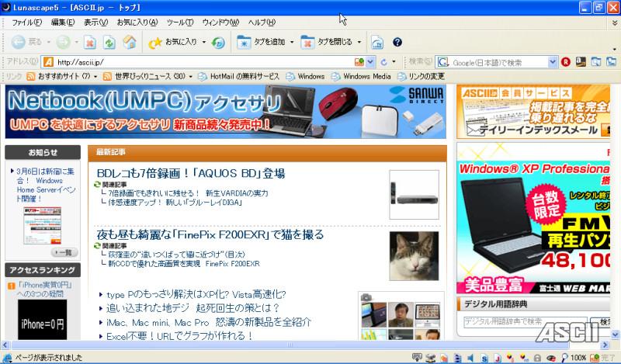Image resolution: width=621 pixels, height=364 pixels.
Task: Click the horizontal scrollbar left arrow
Action: (5, 345)
